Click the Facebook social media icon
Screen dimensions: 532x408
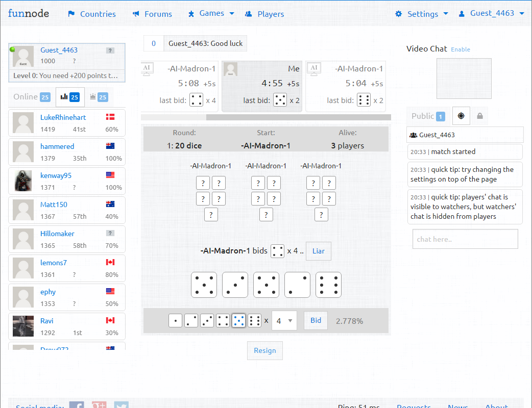(x=77, y=404)
